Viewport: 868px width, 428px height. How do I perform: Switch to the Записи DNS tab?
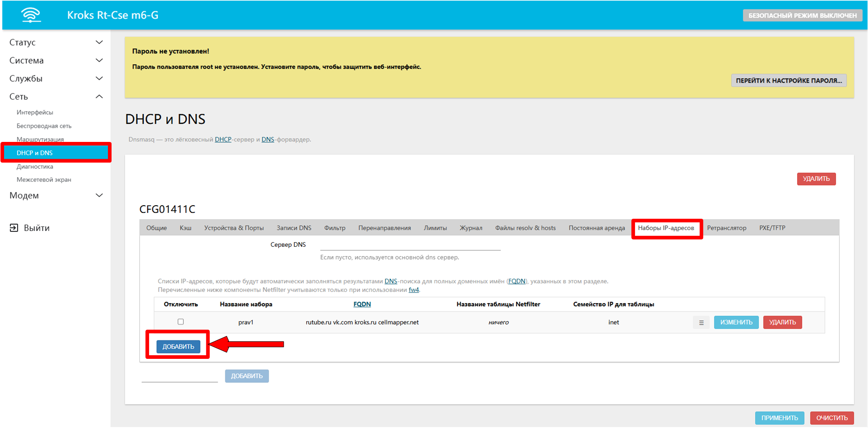[294, 228]
